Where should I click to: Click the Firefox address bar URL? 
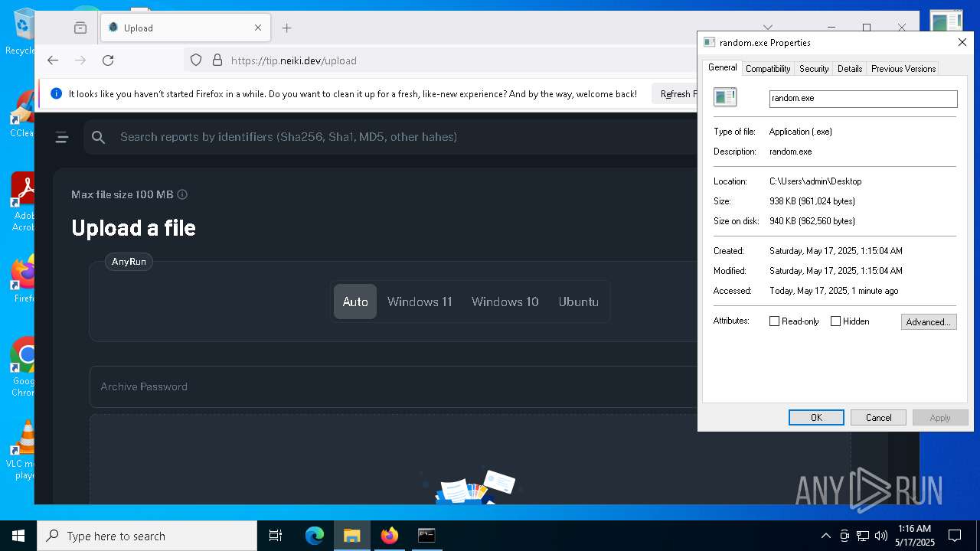(x=294, y=60)
